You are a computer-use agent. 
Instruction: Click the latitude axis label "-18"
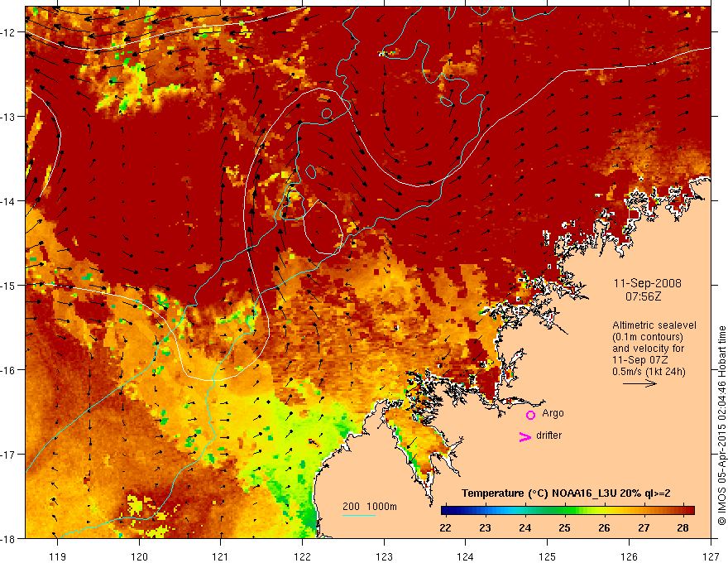pyautogui.click(x=9, y=538)
